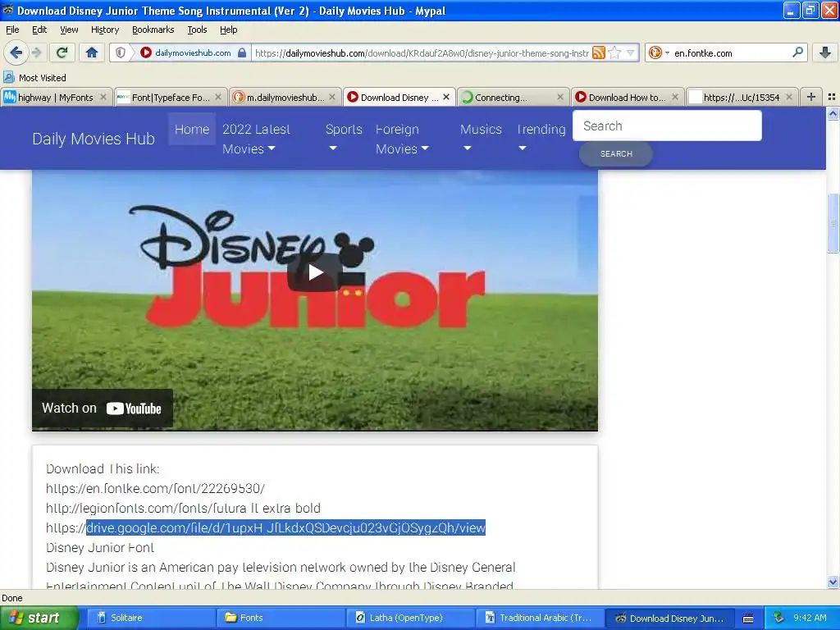Click Watch on YouTube button
This screenshot has width=840, height=630.
(102, 409)
